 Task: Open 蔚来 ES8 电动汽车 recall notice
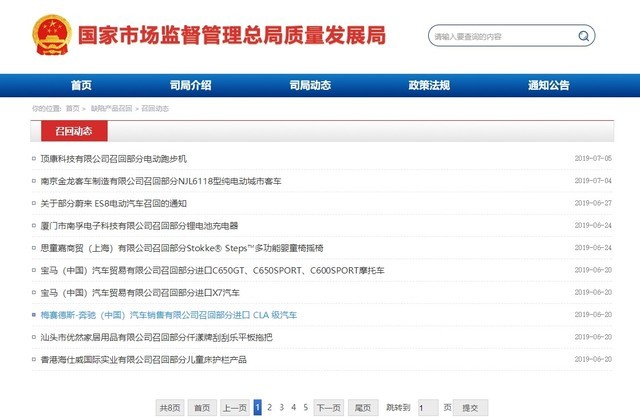pyautogui.click(x=113, y=203)
